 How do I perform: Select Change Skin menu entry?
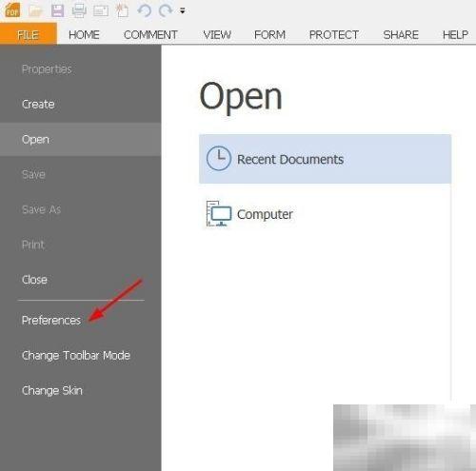[52, 390]
